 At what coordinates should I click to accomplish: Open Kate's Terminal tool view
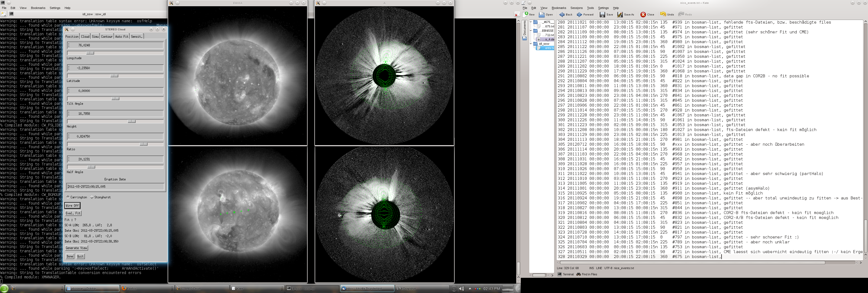(x=566, y=274)
